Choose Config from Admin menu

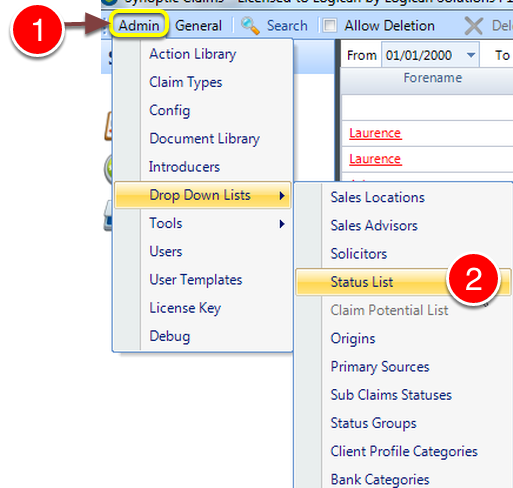click(203, 110)
